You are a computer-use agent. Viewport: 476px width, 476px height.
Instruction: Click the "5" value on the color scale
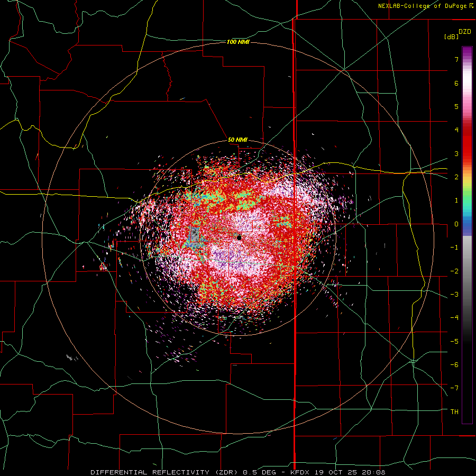[x=456, y=106]
